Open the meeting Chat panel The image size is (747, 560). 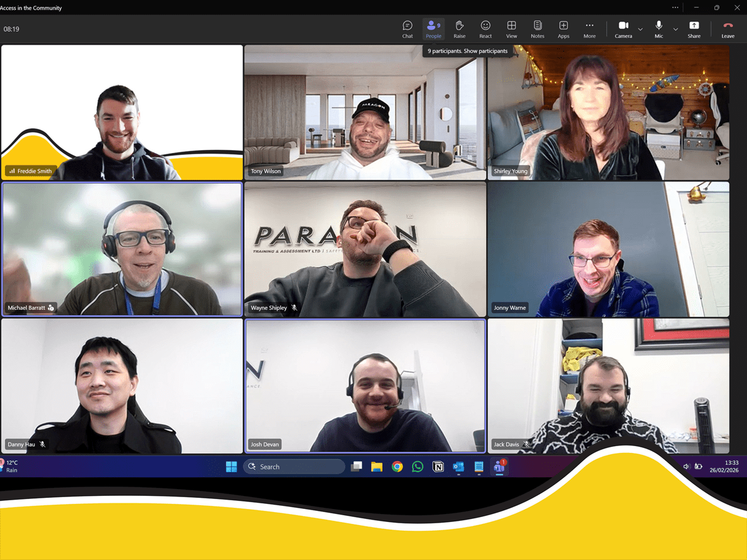(407, 29)
